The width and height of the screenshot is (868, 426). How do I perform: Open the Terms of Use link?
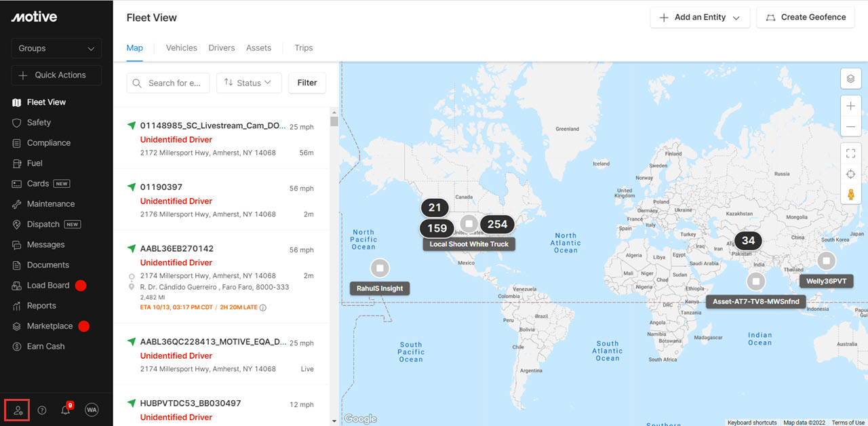[848, 423]
